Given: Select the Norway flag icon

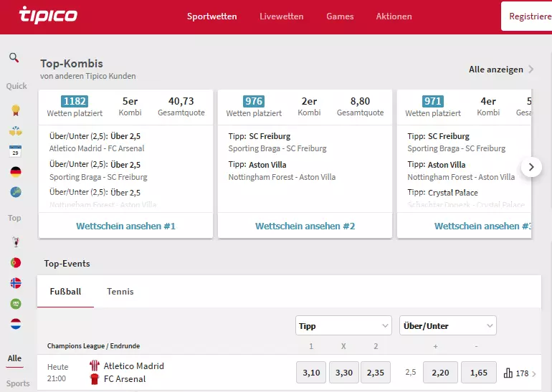Looking at the screenshot, I should tap(16, 283).
